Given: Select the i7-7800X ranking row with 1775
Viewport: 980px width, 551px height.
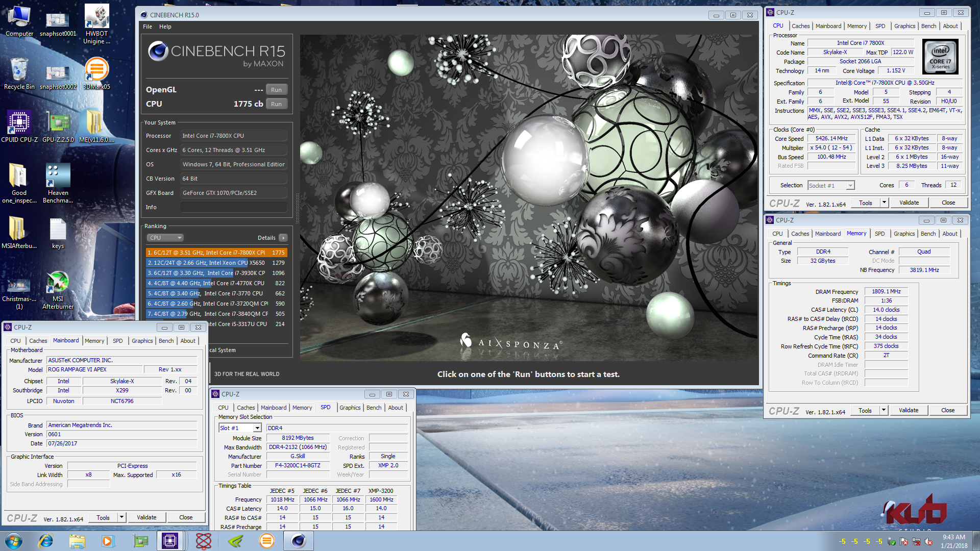Looking at the screenshot, I should [216, 253].
